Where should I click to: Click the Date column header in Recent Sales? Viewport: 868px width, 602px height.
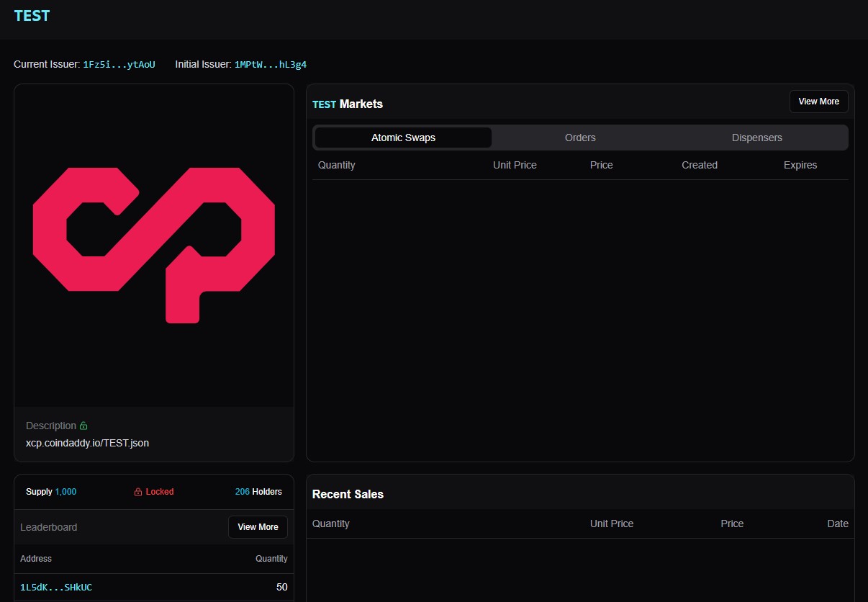tap(838, 524)
